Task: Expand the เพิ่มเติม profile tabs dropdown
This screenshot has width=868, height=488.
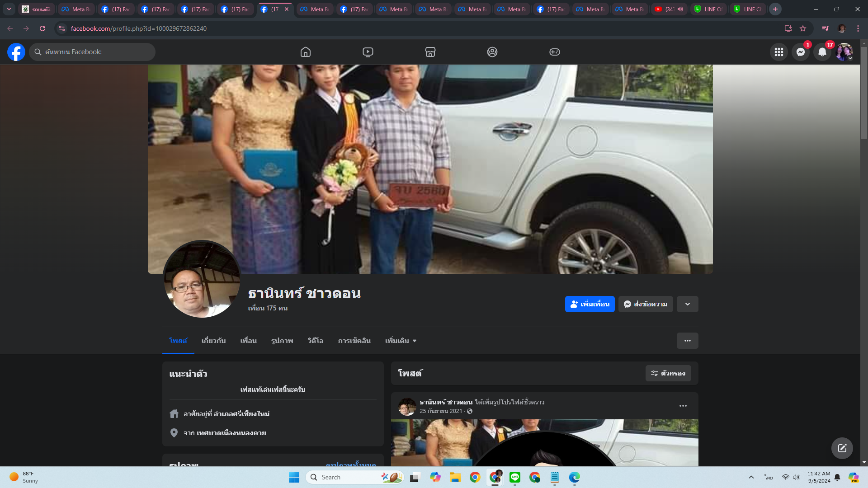Action: point(401,341)
